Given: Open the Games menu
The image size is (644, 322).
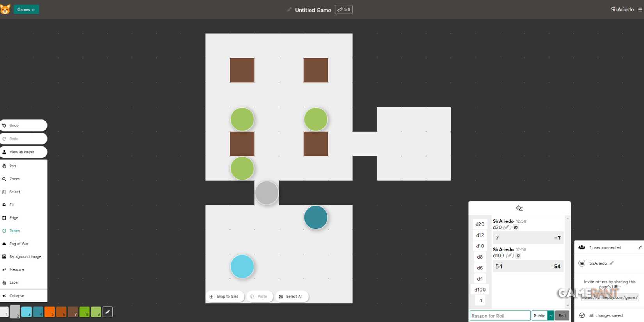Looking at the screenshot, I should tap(26, 9).
